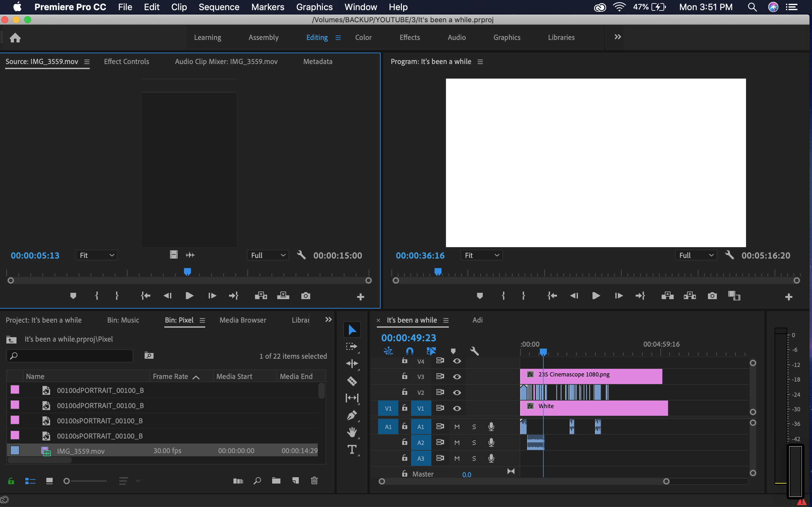Mute the A2 audio track

pos(456,442)
